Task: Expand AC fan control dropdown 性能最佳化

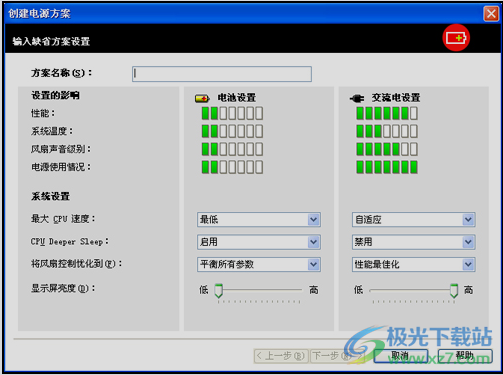Action: point(413,264)
